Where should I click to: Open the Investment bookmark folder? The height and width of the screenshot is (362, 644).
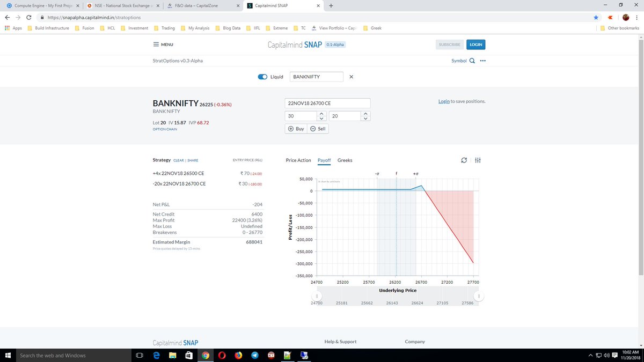[x=134, y=28]
